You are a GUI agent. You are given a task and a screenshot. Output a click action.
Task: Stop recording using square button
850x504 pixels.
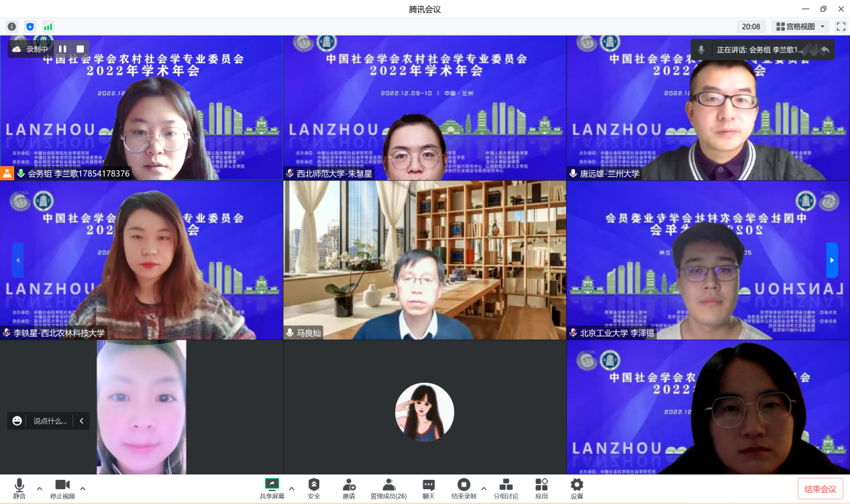point(80,49)
